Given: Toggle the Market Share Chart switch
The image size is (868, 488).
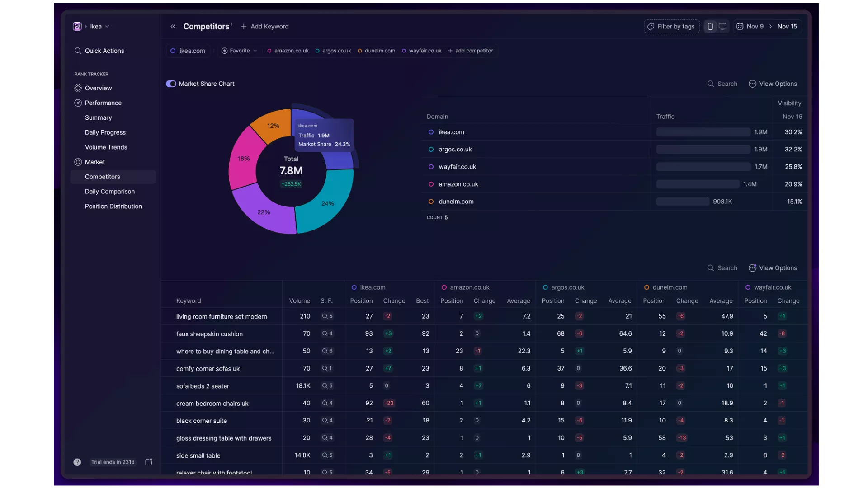Looking at the screenshot, I should (x=171, y=84).
